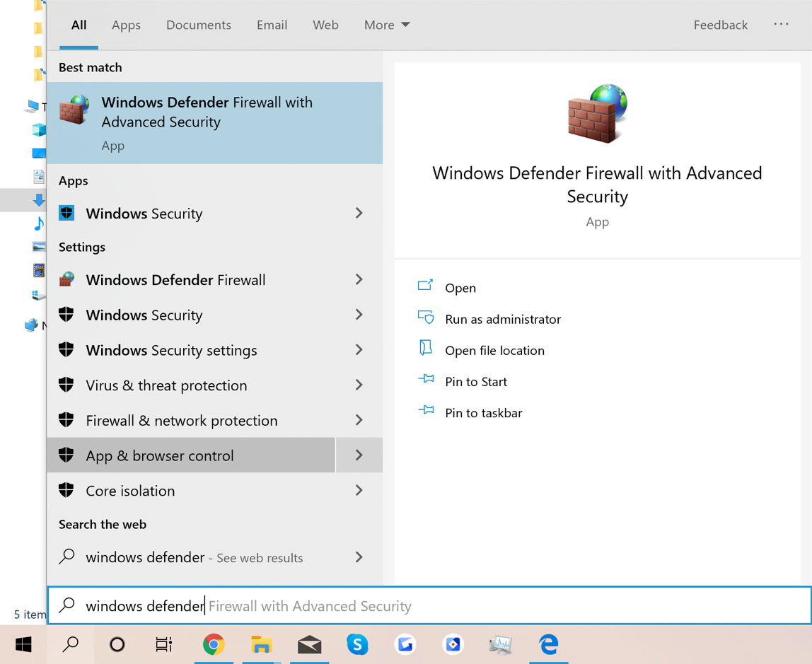Viewport: 812px width, 664px height.
Task: Click the taskbar Search magnifier icon
Action: 71,644
